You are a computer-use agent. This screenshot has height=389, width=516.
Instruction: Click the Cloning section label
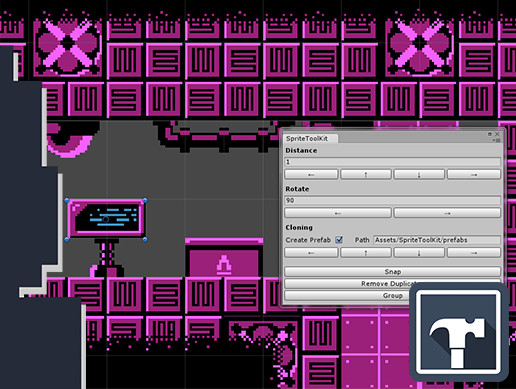299,227
